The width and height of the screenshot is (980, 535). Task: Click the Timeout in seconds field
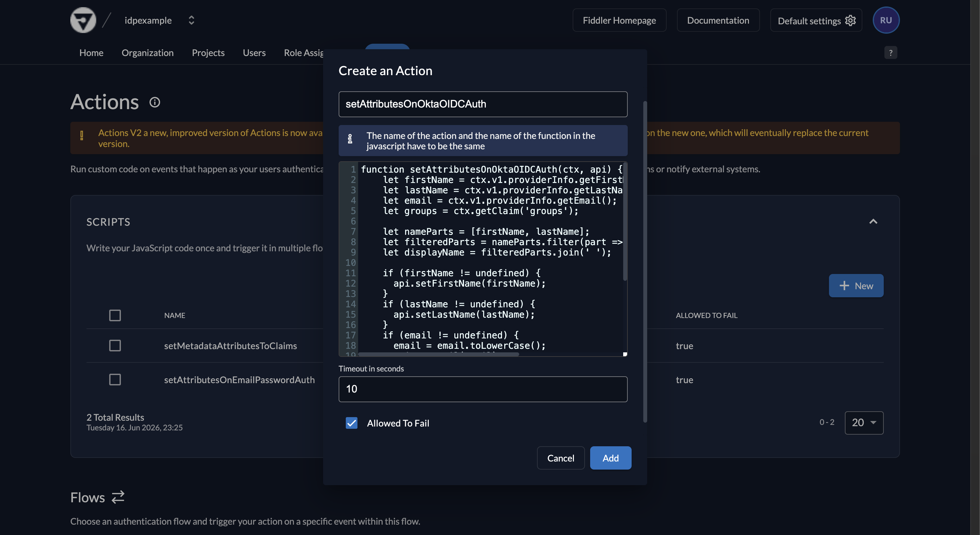pyautogui.click(x=483, y=389)
